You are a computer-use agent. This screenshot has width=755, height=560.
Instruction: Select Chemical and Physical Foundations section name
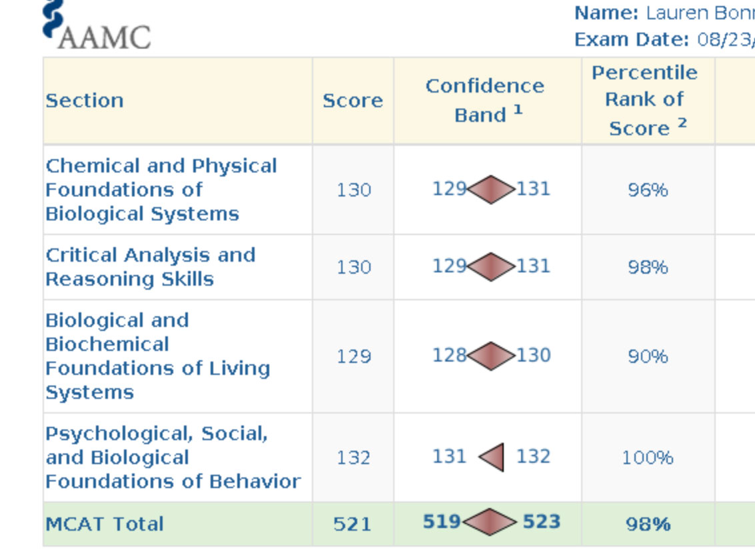point(161,190)
